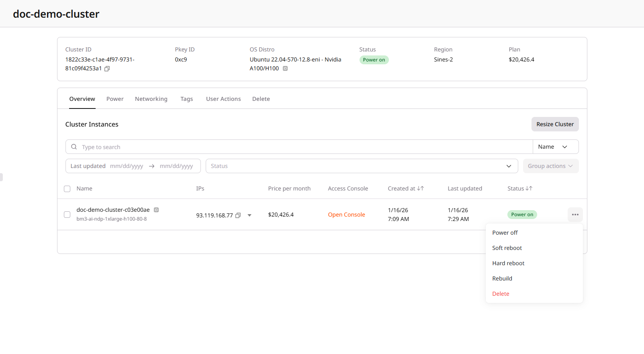Select Rebuild from the context menu
Viewport: 644px width, 354px height.
(x=534, y=278)
